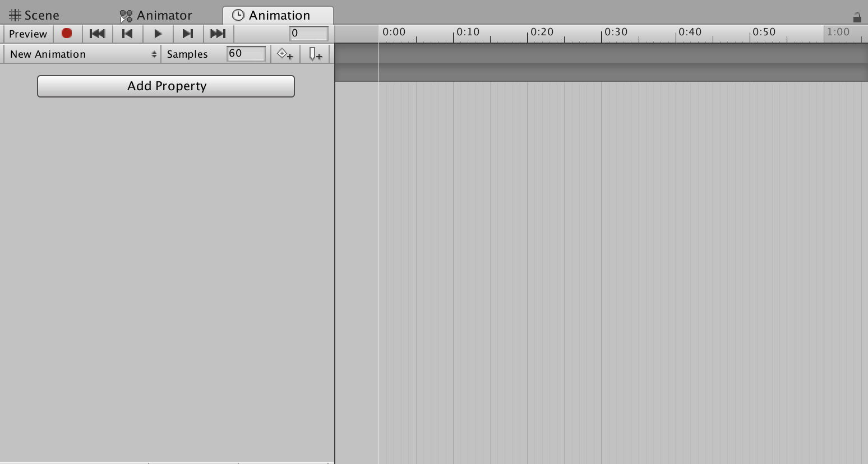
Task: Play the animation clip
Action: point(158,34)
